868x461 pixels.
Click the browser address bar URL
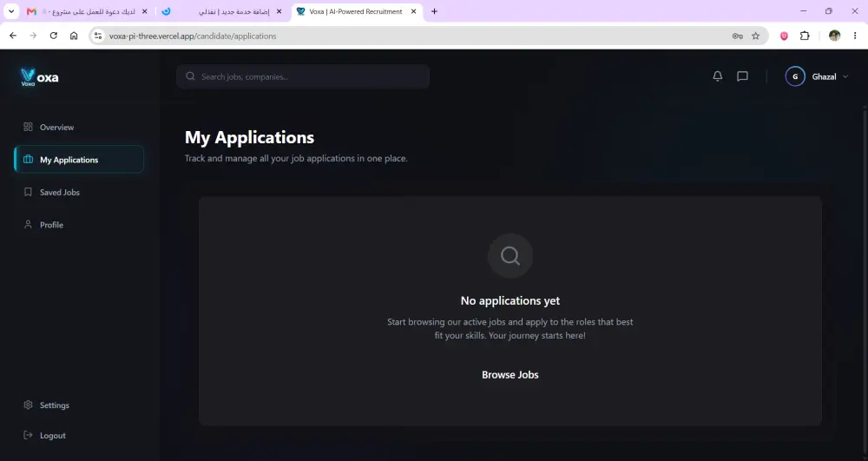[x=193, y=36]
